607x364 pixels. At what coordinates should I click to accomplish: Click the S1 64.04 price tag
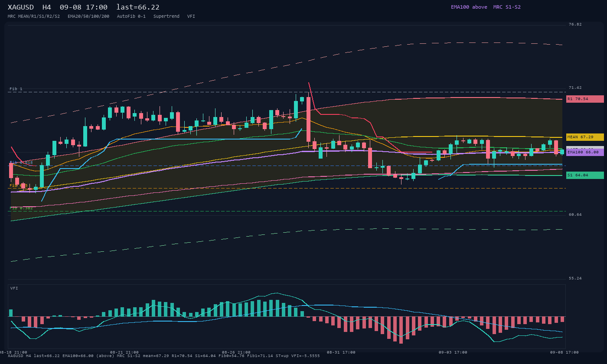585,175
